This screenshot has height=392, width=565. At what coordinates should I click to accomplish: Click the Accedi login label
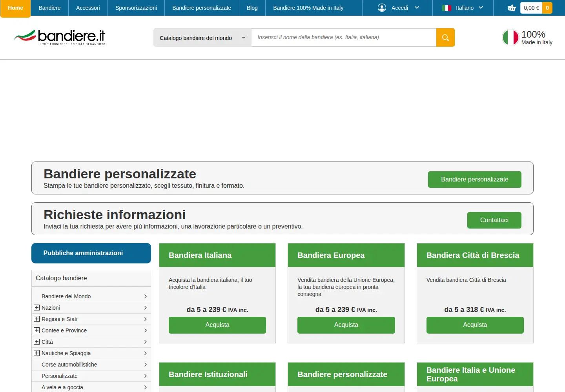399,8
